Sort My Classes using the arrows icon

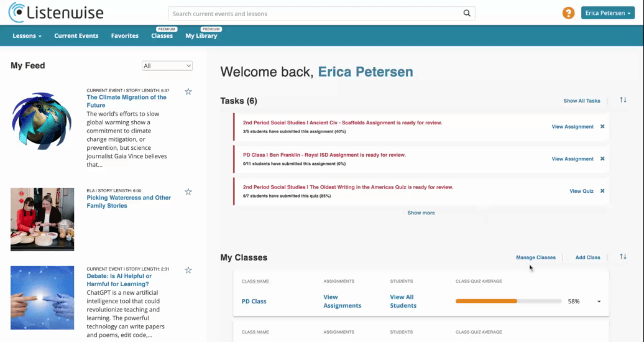[623, 256]
